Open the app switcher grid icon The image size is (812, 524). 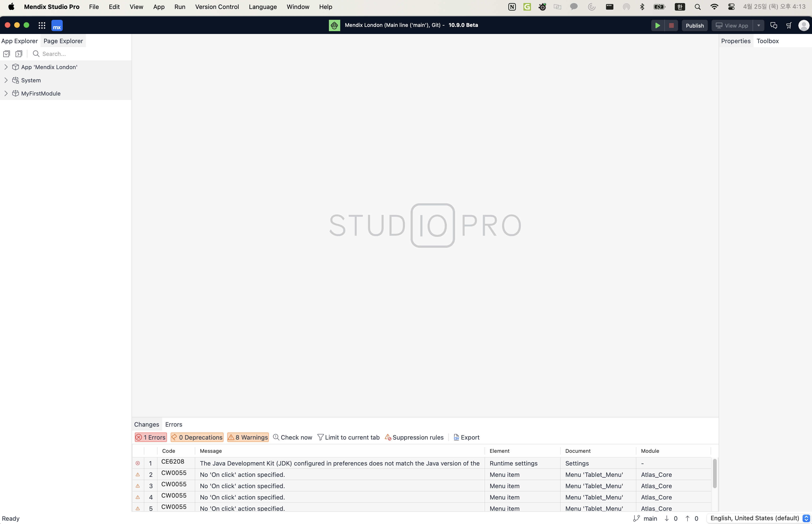(x=42, y=25)
